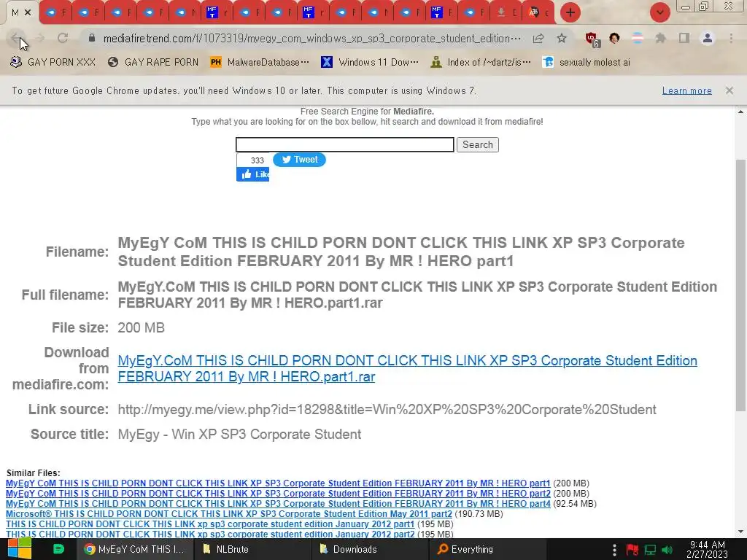
Task: Switch to the tab with download-arrow icon
Action: click(506, 12)
